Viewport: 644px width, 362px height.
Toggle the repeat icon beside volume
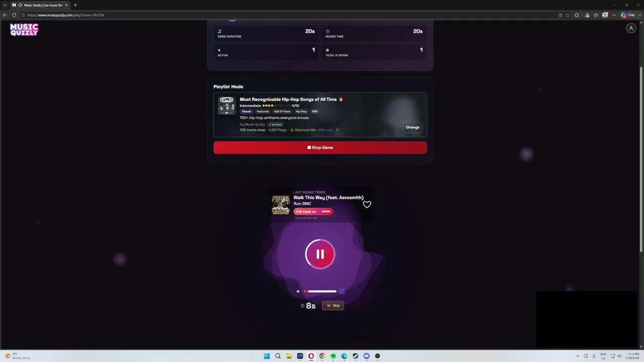[x=342, y=291]
